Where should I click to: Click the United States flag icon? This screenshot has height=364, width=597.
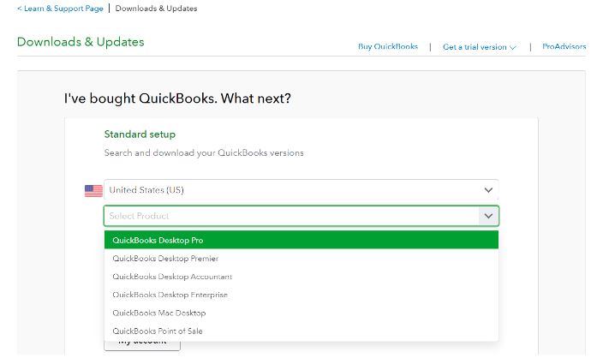point(93,191)
